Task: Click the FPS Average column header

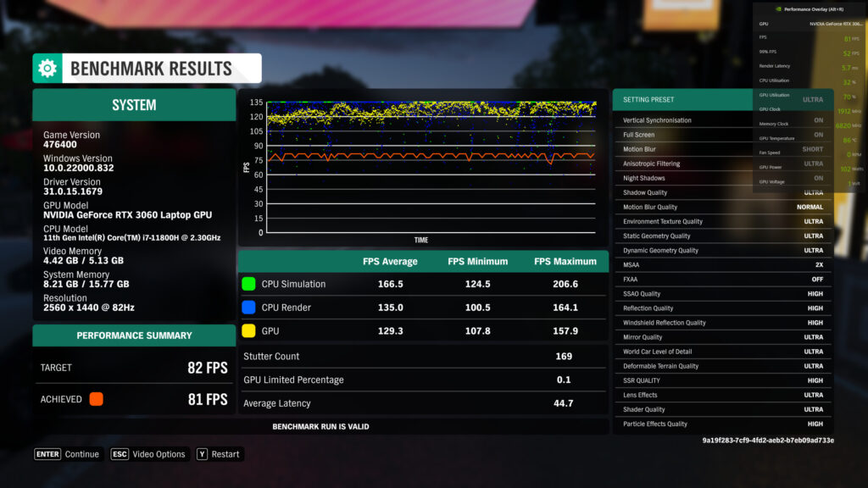Action: pos(390,261)
